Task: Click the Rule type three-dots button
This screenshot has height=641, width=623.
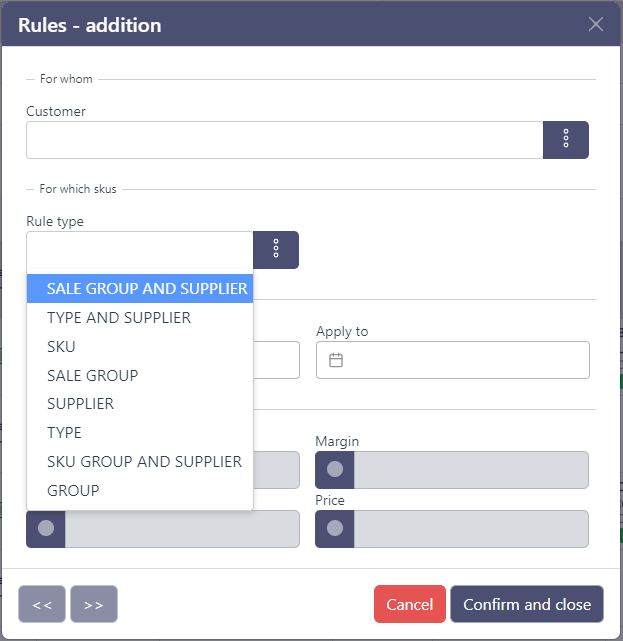Action: [x=276, y=250]
